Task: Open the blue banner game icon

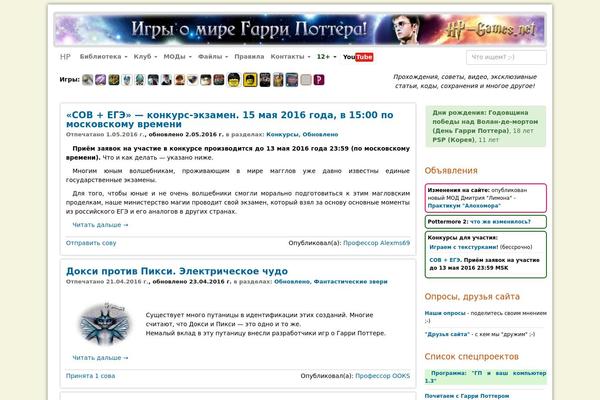Action: (x=292, y=80)
